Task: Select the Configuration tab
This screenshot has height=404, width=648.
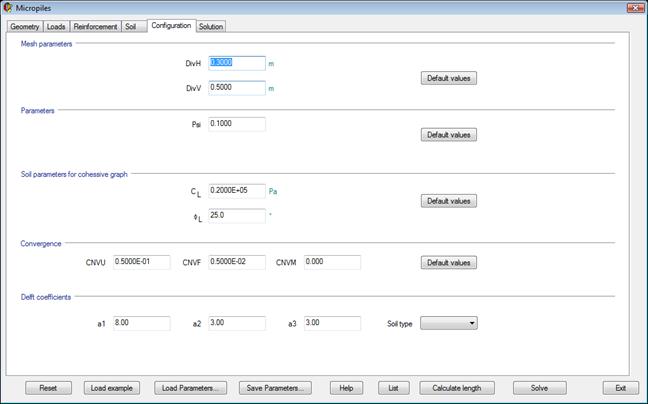Action: point(171,26)
